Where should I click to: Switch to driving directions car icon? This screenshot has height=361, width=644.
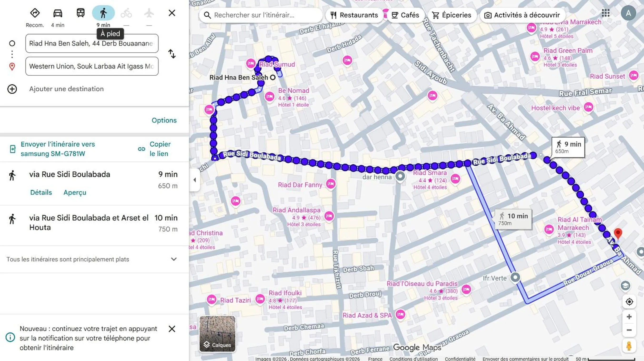pyautogui.click(x=58, y=13)
